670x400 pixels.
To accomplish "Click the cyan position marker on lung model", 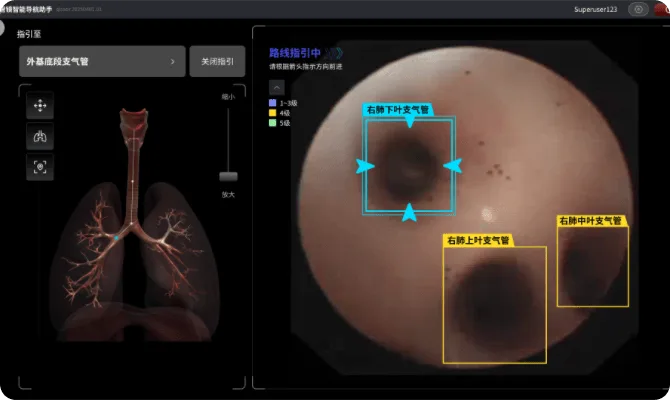I will 116,238.
